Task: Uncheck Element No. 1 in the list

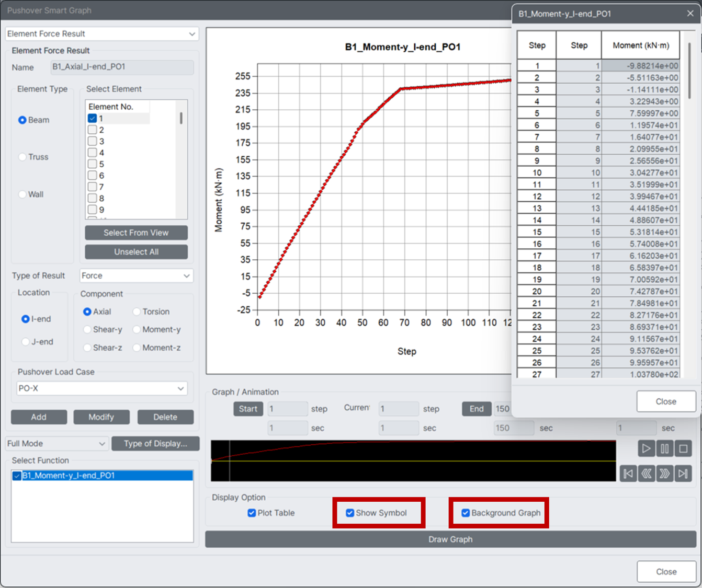Action: click(x=92, y=118)
